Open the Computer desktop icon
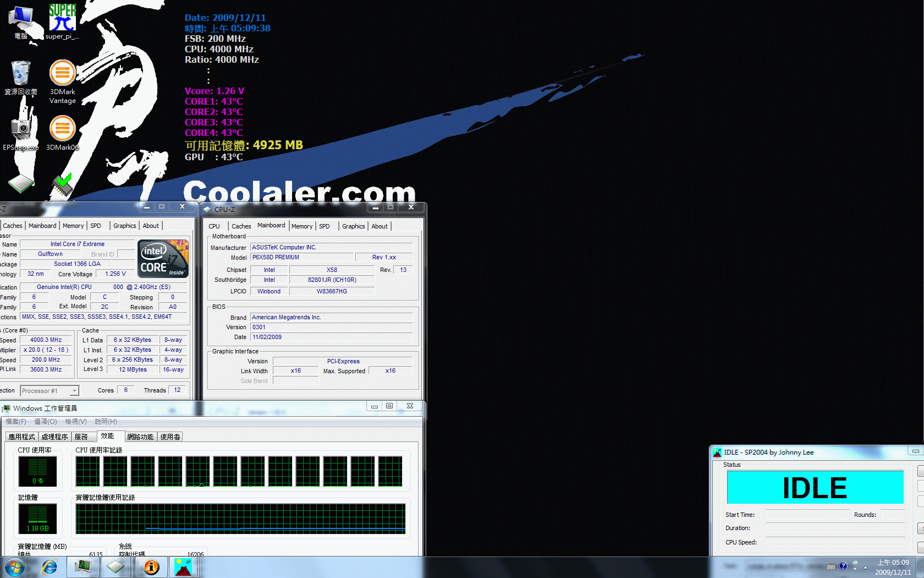The height and width of the screenshot is (578, 924). click(x=21, y=22)
